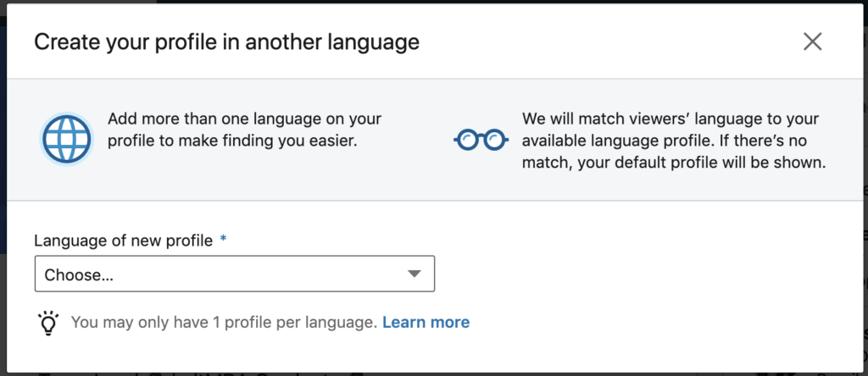The image size is (868, 376).
Task: Click the blue globe icon
Action: 66,139
